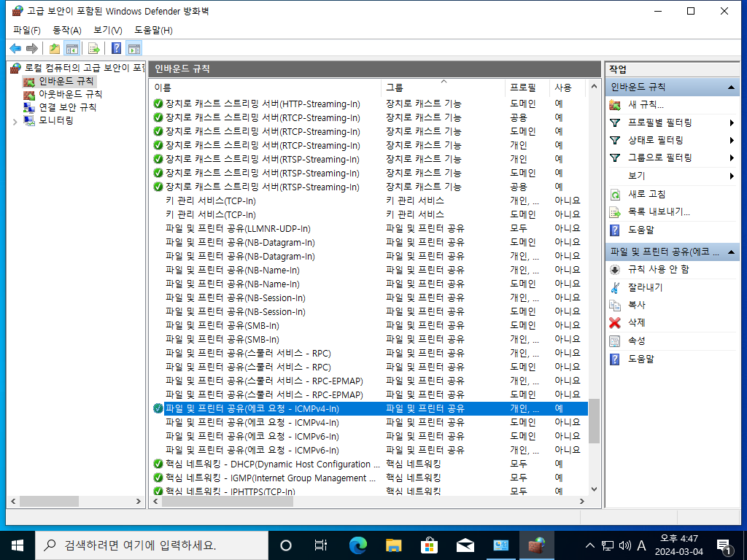Click the 연결 보안 규칙 tree icon
Viewport: 747px width, 560px height.
29,108
